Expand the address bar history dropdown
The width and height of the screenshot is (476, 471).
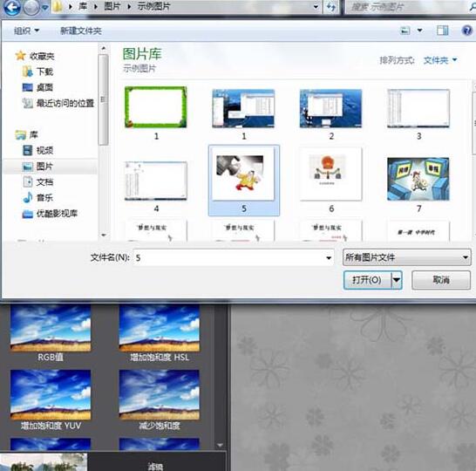point(316,7)
